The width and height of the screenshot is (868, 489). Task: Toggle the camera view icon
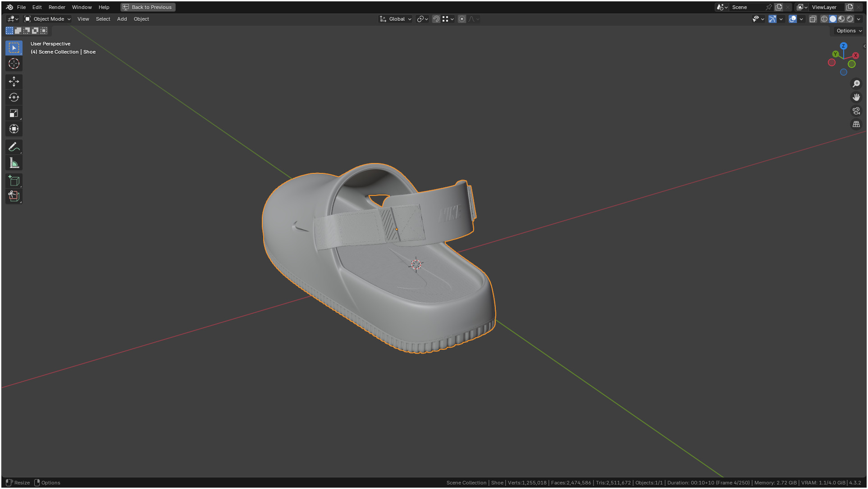[x=856, y=111]
